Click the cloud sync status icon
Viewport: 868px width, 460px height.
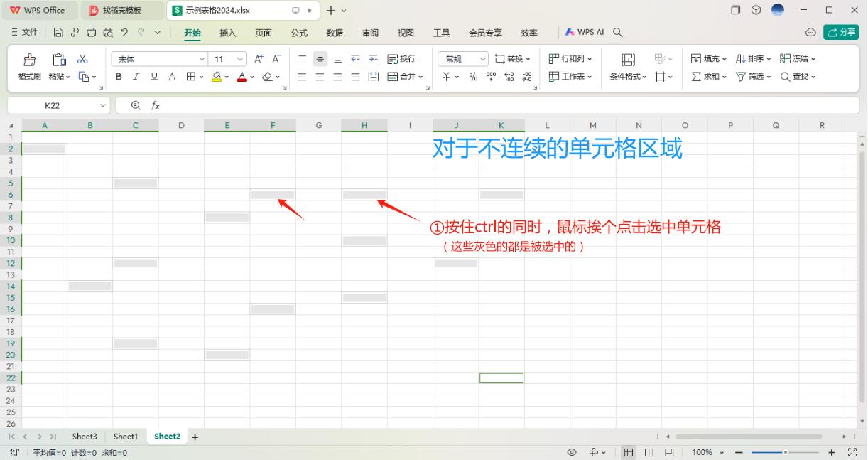(810, 33)
